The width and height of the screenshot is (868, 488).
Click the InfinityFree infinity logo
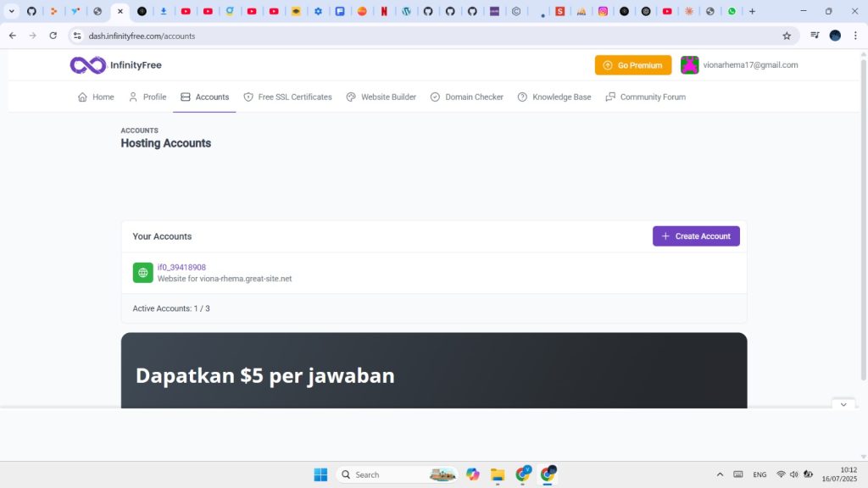point(88,65)
